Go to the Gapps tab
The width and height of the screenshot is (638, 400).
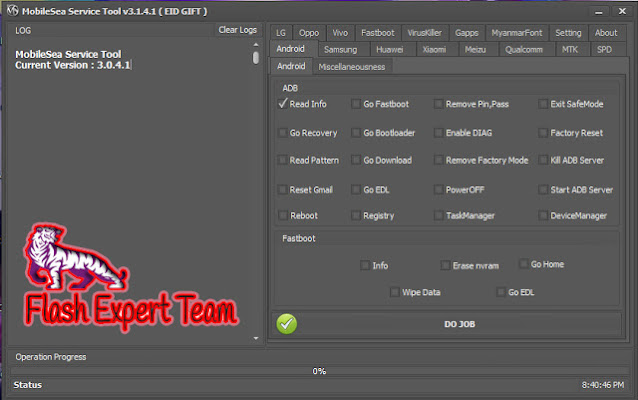(467, 33)
